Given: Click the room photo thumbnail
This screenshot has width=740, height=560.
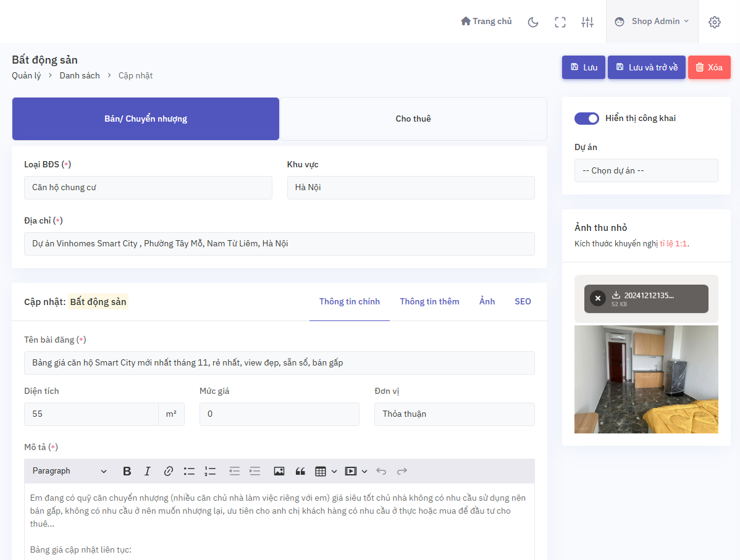Looking at the screenshot, I should tap(646, 379).
